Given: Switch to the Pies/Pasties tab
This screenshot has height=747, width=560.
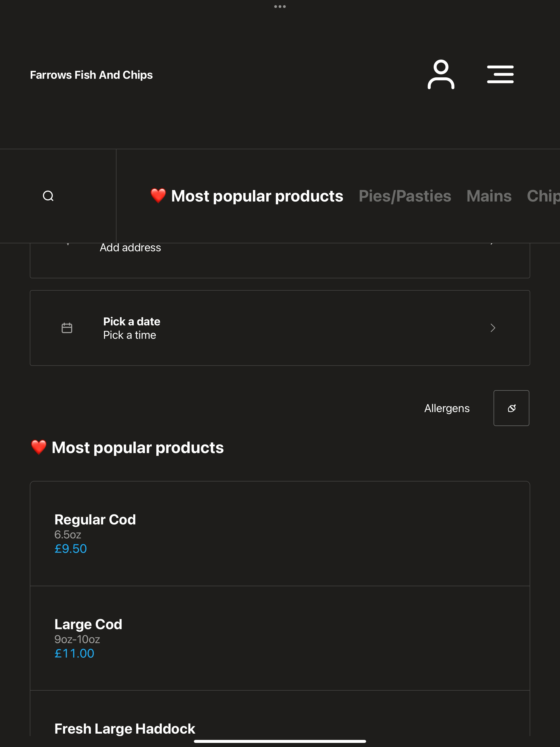Looking at the screenshot, I should [405, 196].
